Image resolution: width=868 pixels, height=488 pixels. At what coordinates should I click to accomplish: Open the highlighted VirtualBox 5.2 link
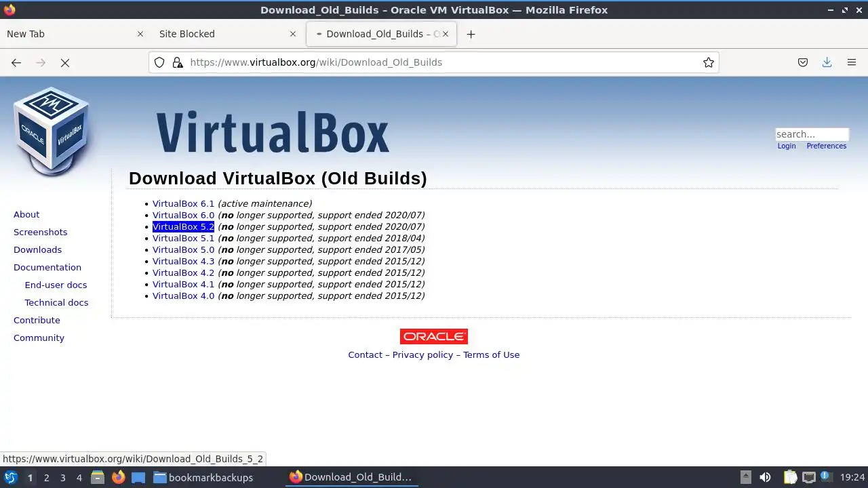coord(183,226)
